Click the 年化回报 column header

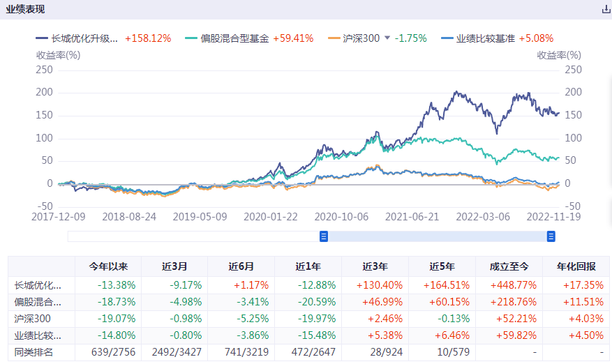pyautogui.click(x=576, y=266)
